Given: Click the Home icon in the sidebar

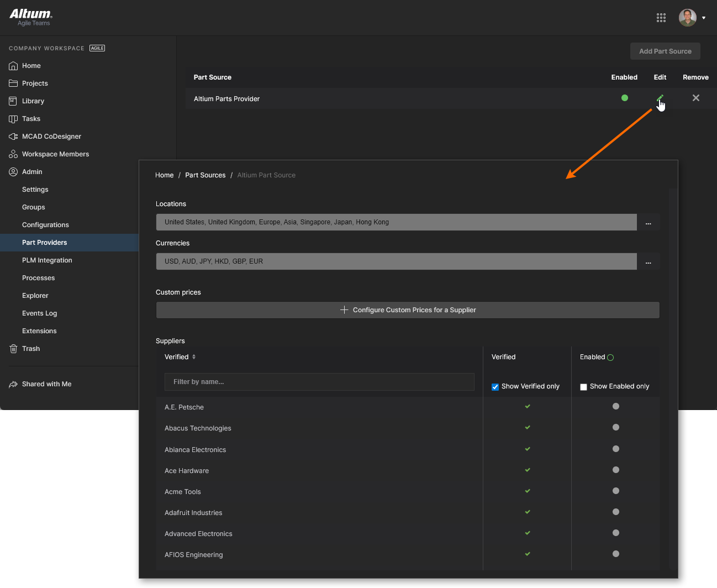Looking at the screenshot, I should tap(13, 66).
